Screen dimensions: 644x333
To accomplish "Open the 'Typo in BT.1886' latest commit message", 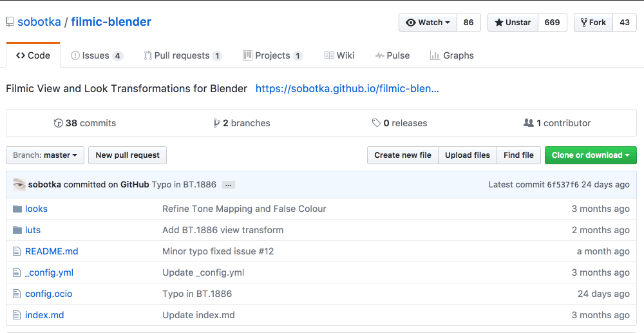I will click(x=184, y=185).
